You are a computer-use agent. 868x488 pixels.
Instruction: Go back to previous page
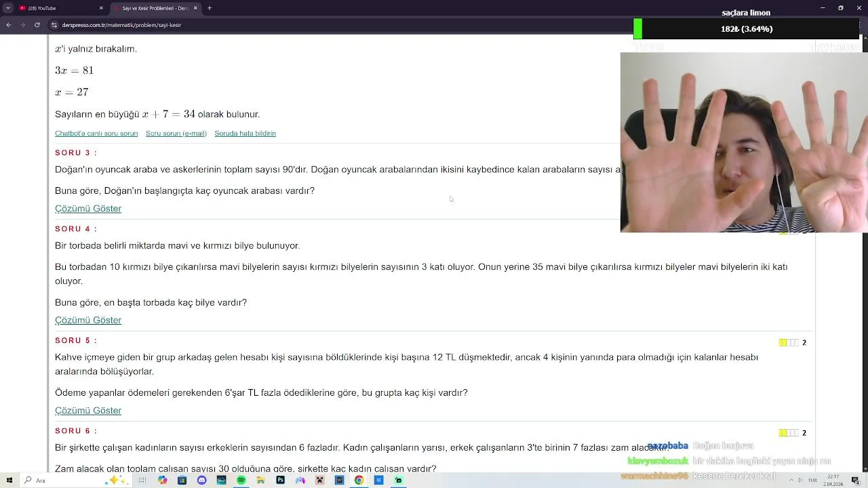point(8,25)
